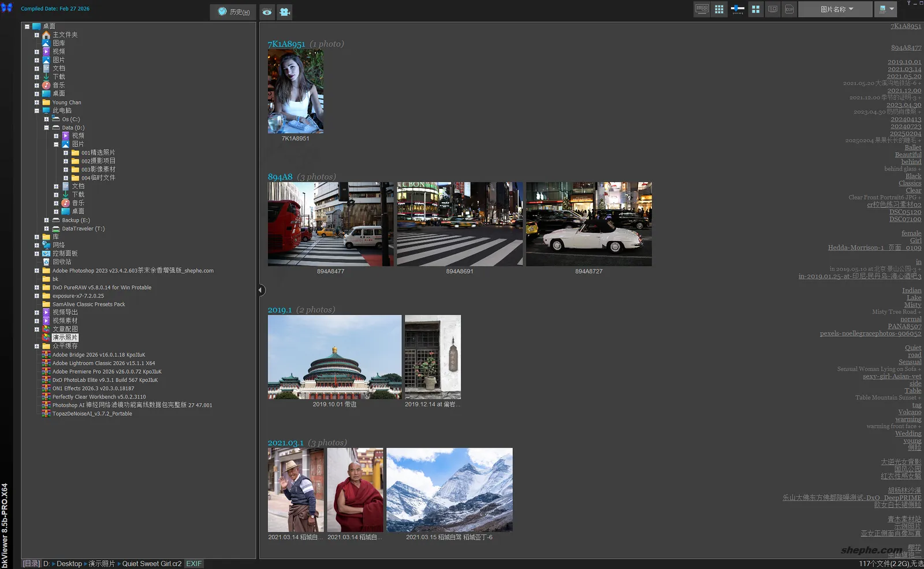Select the Young Chan folder
This screenshot has height=569, width=924.
coord(66,102)
